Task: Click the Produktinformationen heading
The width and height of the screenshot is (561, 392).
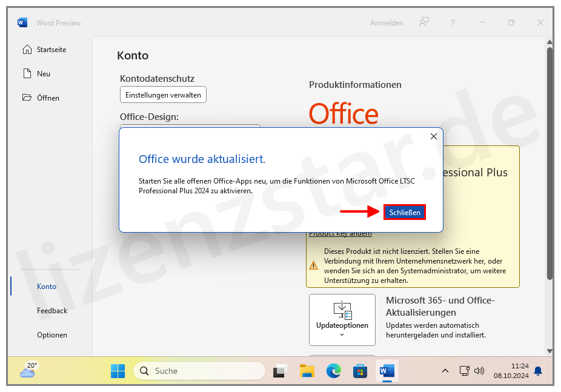Action: pos(355,85)
